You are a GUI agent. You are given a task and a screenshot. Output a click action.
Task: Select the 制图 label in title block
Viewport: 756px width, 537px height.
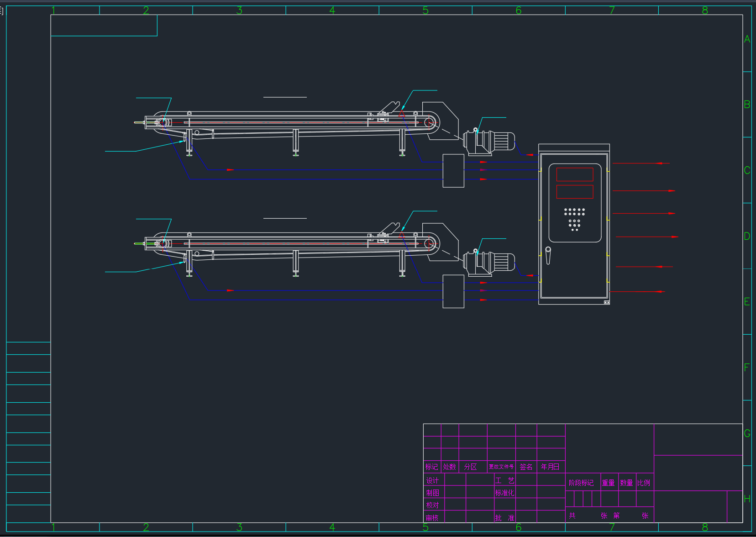(432, 493)
